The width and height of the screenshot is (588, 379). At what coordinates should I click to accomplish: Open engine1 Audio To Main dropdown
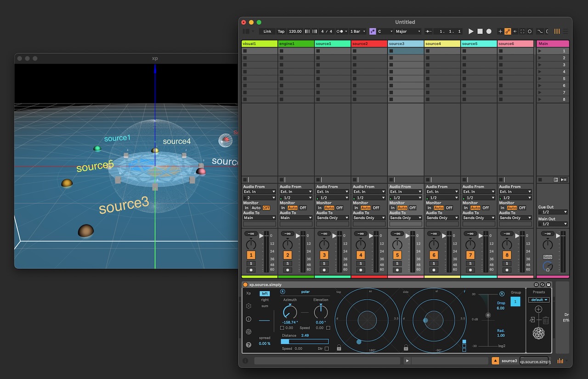click(296, 218)
